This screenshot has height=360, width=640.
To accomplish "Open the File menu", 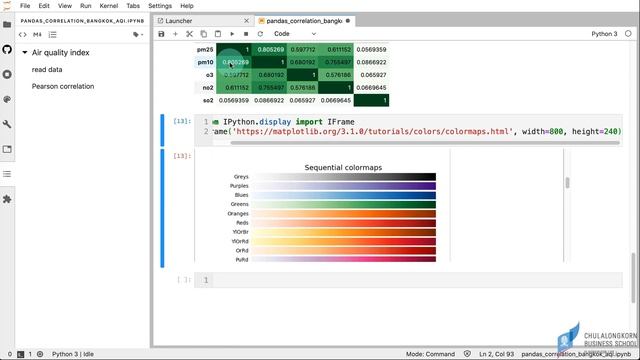I will pyautogui.click(x=25, y=6).
